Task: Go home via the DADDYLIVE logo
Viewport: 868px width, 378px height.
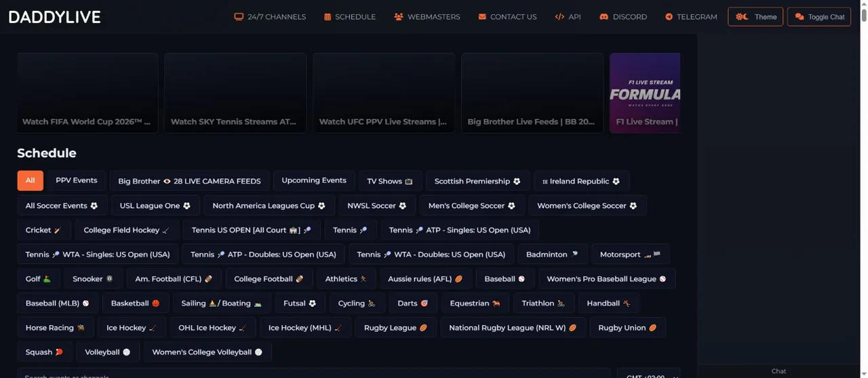Action: [54, 17]
